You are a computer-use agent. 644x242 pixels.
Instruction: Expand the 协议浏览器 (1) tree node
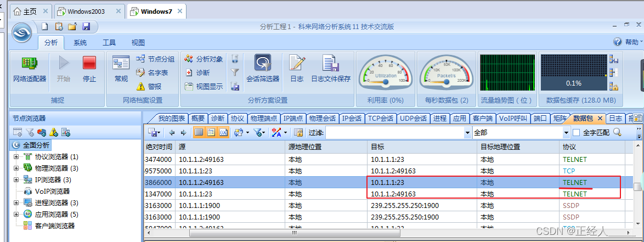point(16,156)
